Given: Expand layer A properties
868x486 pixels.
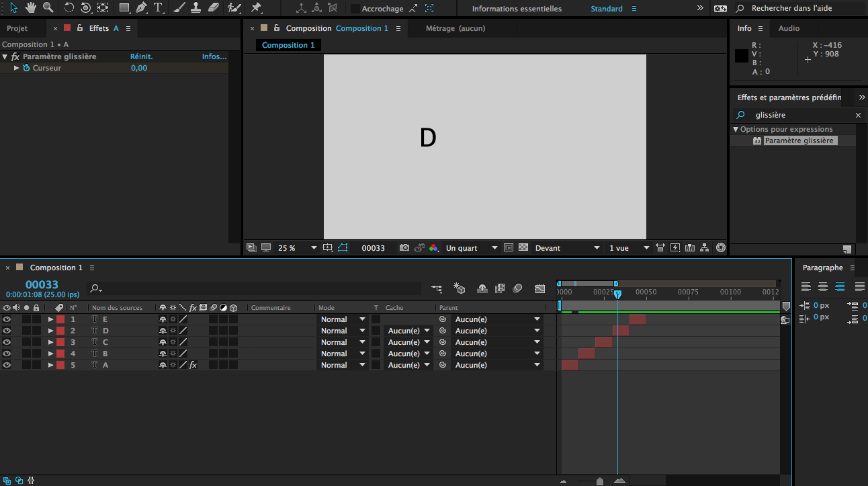Looking at the screenshot, I should point(50,365).
